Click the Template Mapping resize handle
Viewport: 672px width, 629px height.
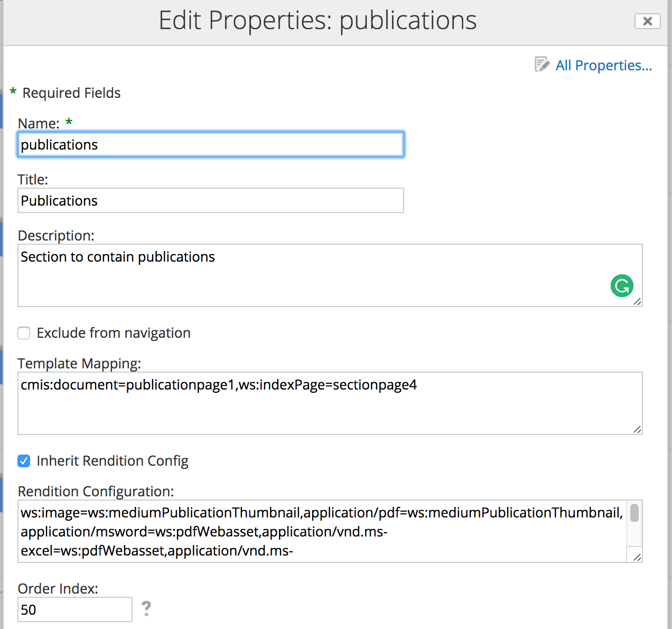pos(637,429)
